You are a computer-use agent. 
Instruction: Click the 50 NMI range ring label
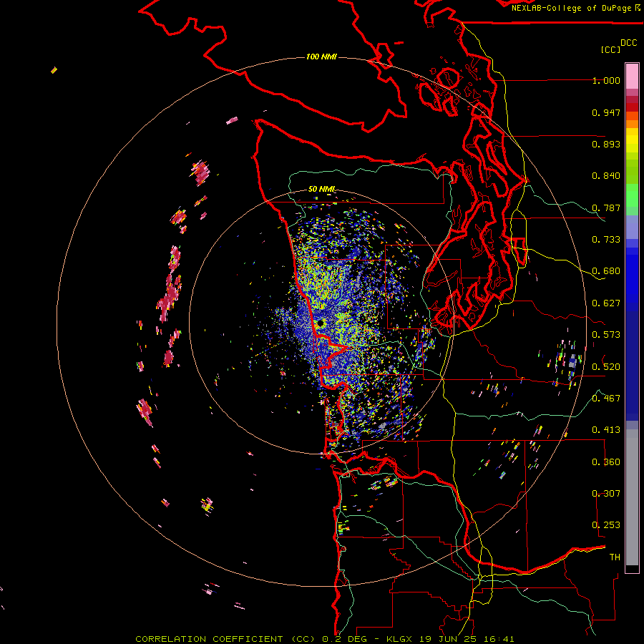click(x=322, y=189)
